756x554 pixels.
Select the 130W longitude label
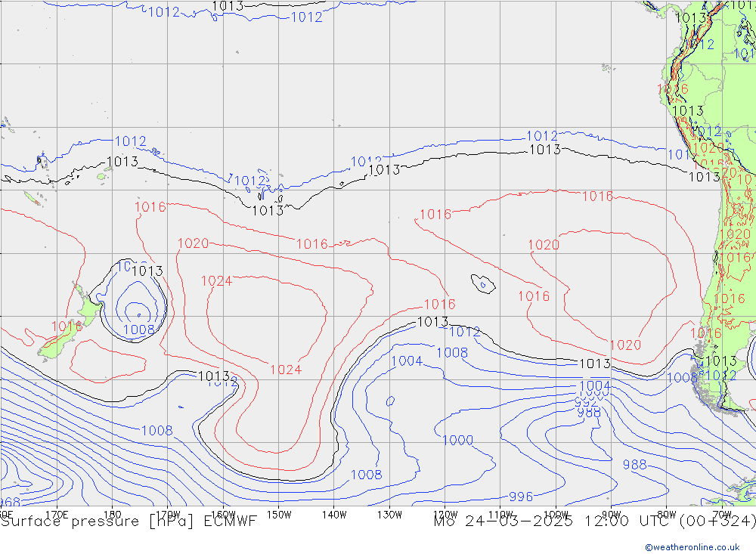[389, 515]
